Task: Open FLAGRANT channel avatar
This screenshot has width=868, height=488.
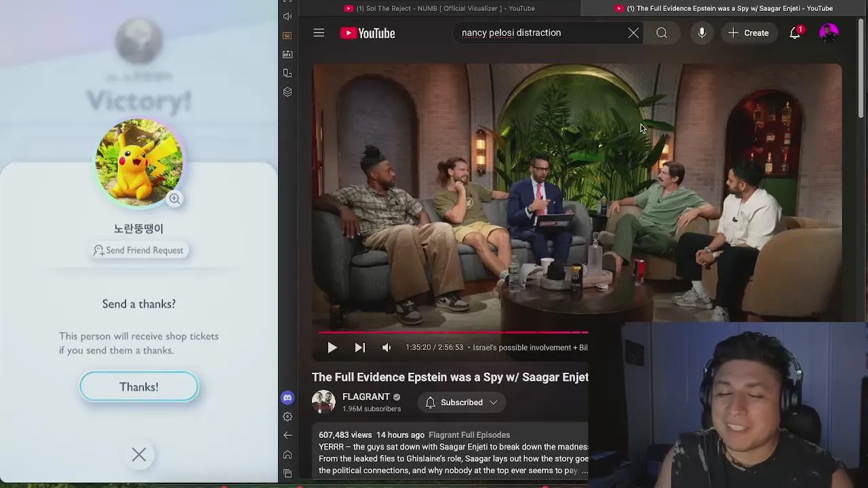Action: point(323,402)
